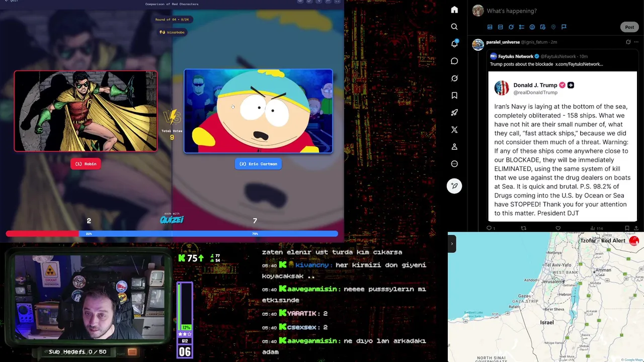The height and width of the screenshot is (362, 644).
Task: Select the Eric Cartman character image
Action: 258,111
